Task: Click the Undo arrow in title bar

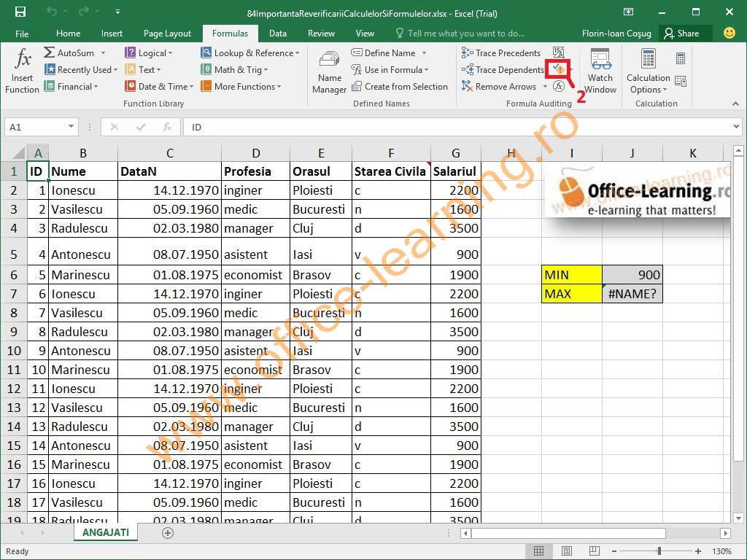Action: [52, 12]
